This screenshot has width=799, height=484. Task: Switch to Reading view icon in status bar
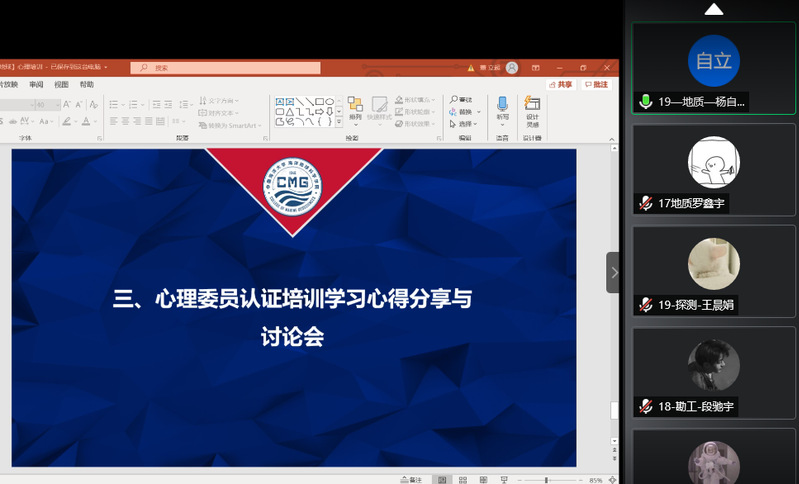pos(483,480)
